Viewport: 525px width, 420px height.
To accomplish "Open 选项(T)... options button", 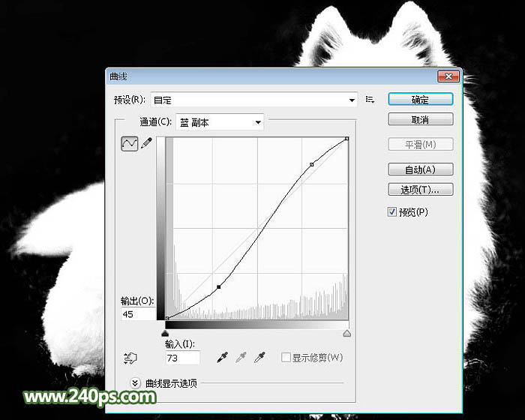I will (421, 190).
